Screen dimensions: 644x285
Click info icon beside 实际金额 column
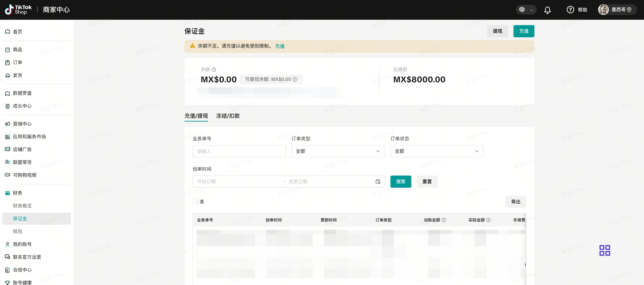489,220
